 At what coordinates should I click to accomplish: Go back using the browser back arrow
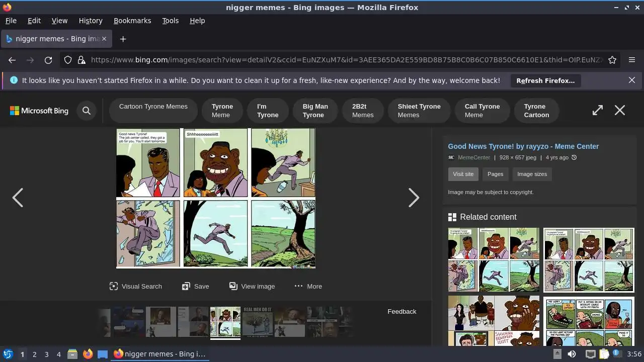(12, 60)
